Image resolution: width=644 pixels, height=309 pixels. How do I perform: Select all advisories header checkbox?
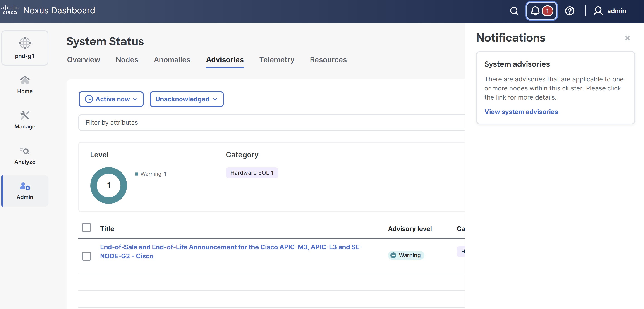coord(86,228)
